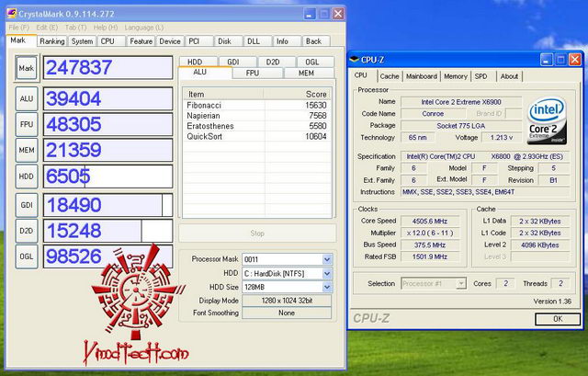Open the Edit menu in CrystalMark

click(47, 28)
